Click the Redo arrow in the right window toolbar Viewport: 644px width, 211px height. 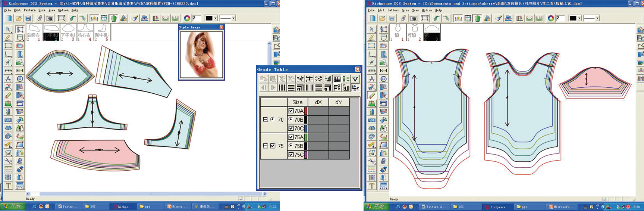tap(446, 18)
